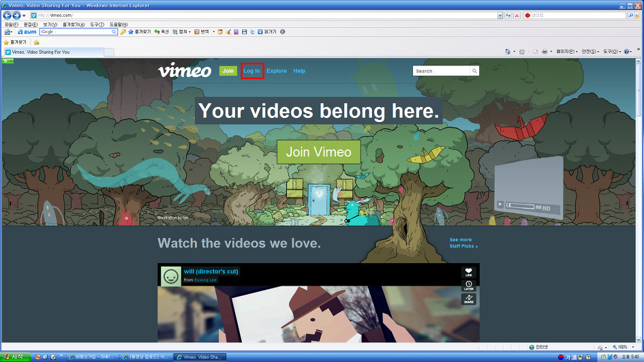Image resolution: width=644 pixels, height=362 pixels.
Task: Click See more Staff Picks link
Action: pos(463,243)
